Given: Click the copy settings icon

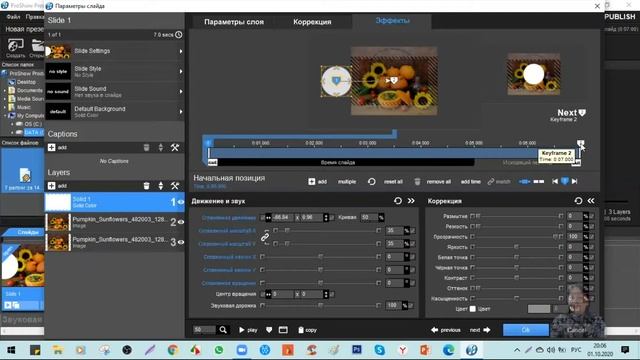Looking at the screenshot, I should 301,330.
